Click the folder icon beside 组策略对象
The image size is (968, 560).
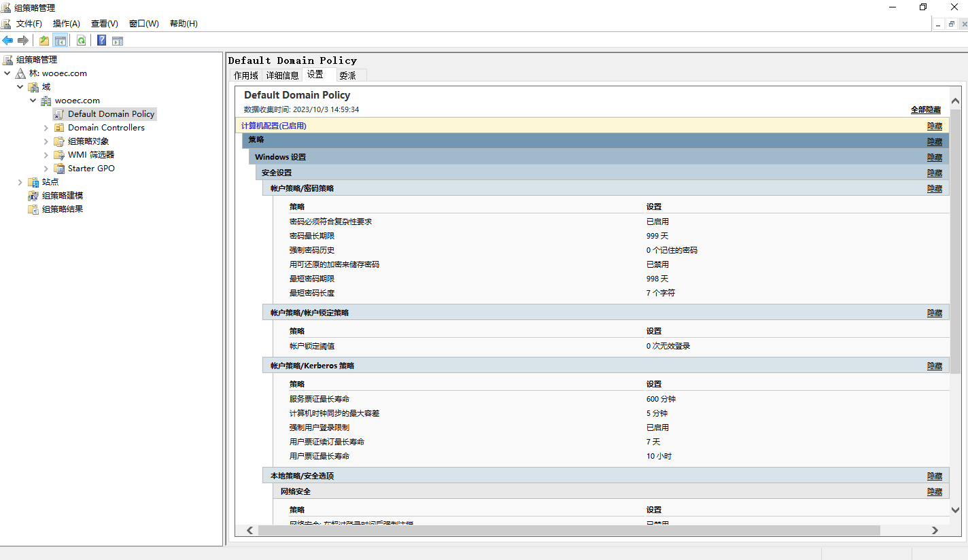pyautogui.click(x=59, y=141)
